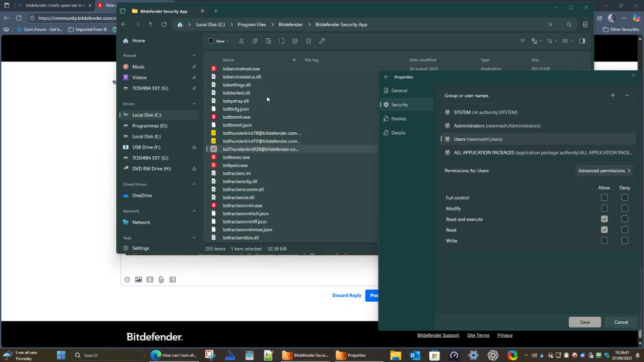Uncheck the bdThunderbird128 file selection box
Viewport: 644px width, 362px height.
pyautogui.click(x=213, y=149)
